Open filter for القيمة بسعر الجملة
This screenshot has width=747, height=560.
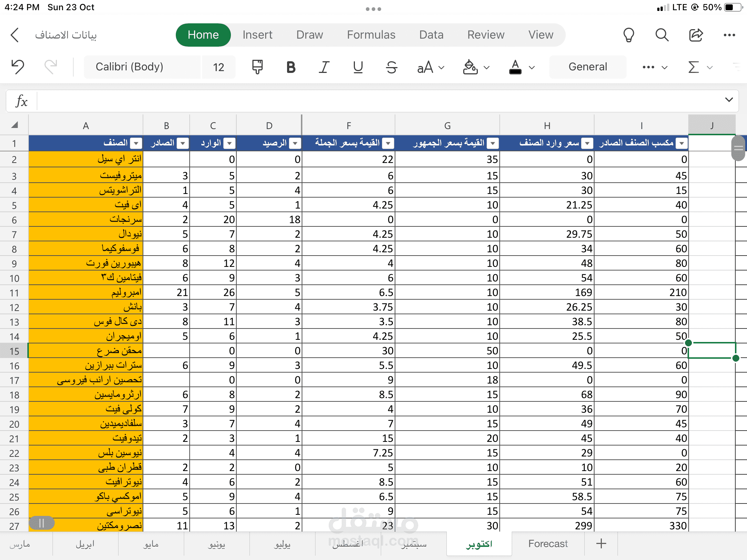(388, 143)
